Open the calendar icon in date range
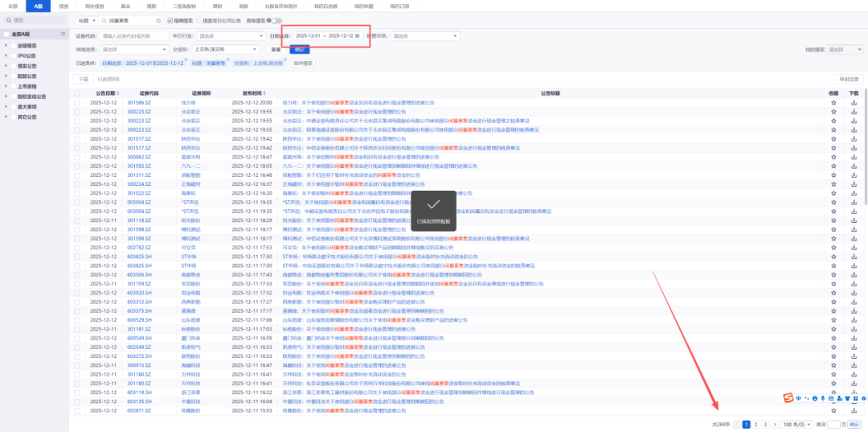This screenshot has height=432, width=868. [358, 35]
